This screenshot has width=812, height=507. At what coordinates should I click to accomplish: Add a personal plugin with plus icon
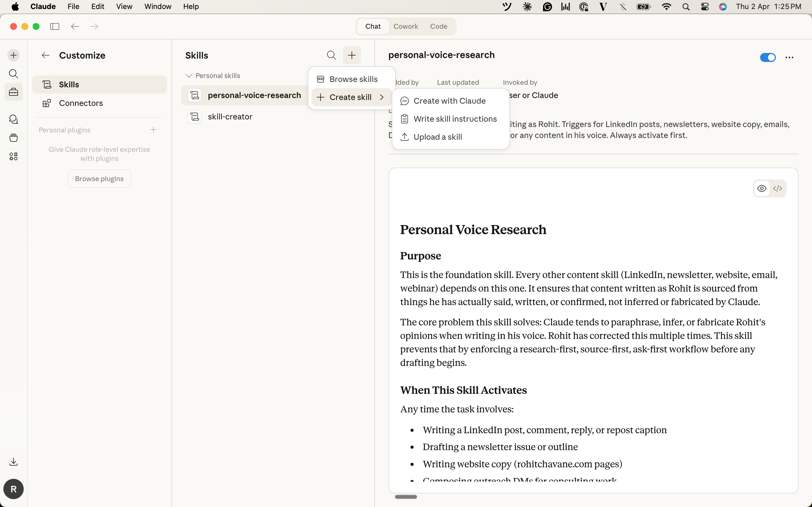[x=153, y=130]
